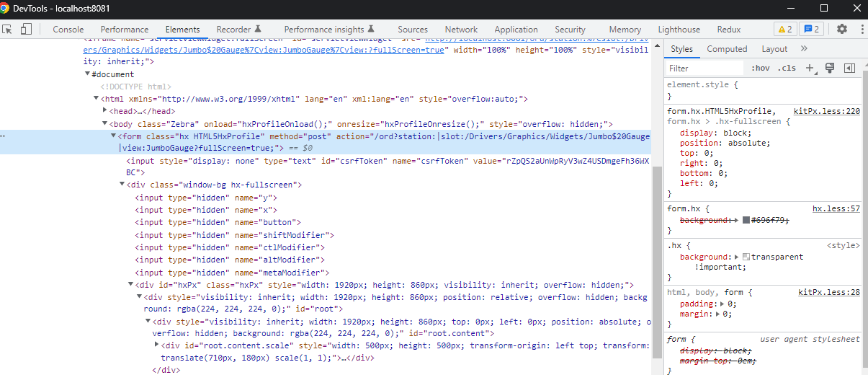Toggle the :hov element state panel
868x375 pixels.
(x=760, y=68)
